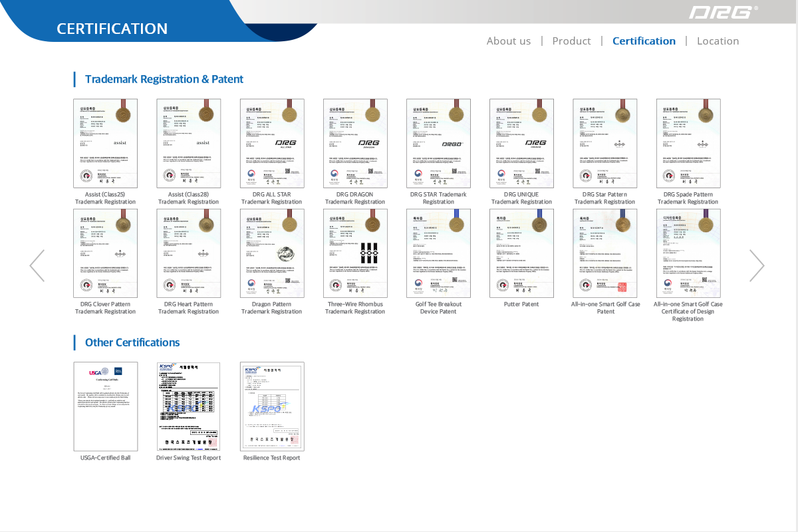
Task: Click the 'All-in-one Smart Golf Case Patent' caption
Action: [x=605, y=308]
